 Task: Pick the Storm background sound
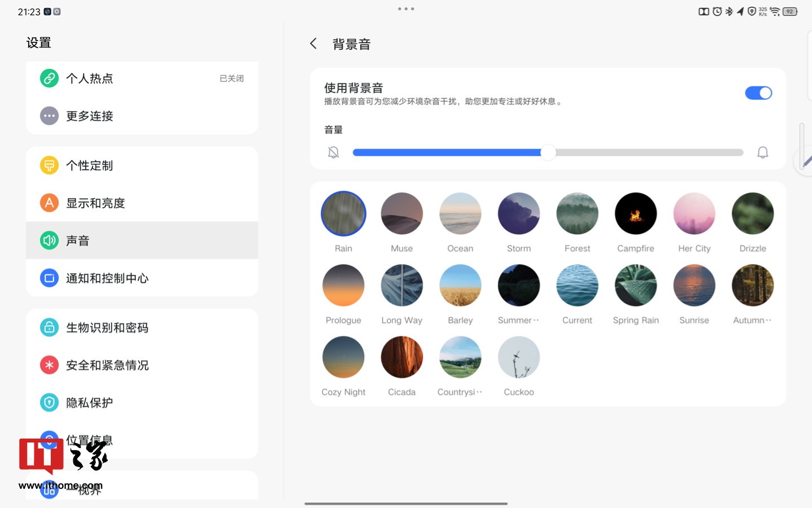519,214
